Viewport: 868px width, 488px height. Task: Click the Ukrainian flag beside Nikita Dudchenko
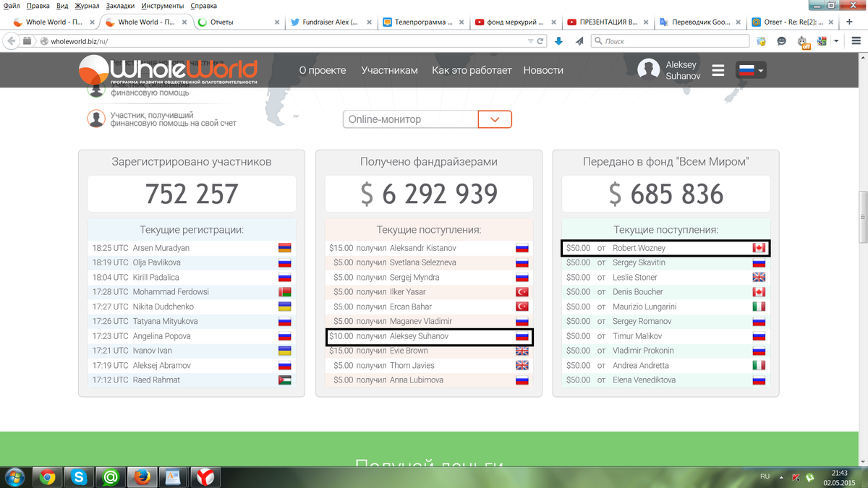[284, 307]
